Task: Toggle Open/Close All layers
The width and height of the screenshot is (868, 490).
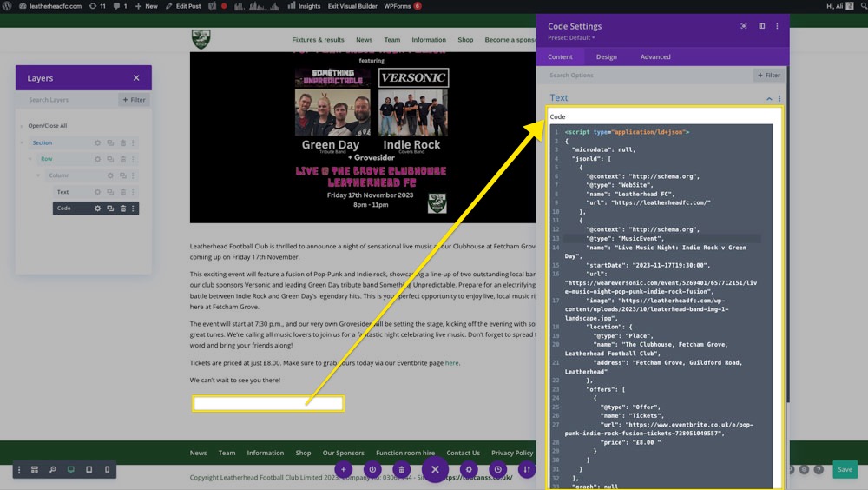Action: (48, 126)
